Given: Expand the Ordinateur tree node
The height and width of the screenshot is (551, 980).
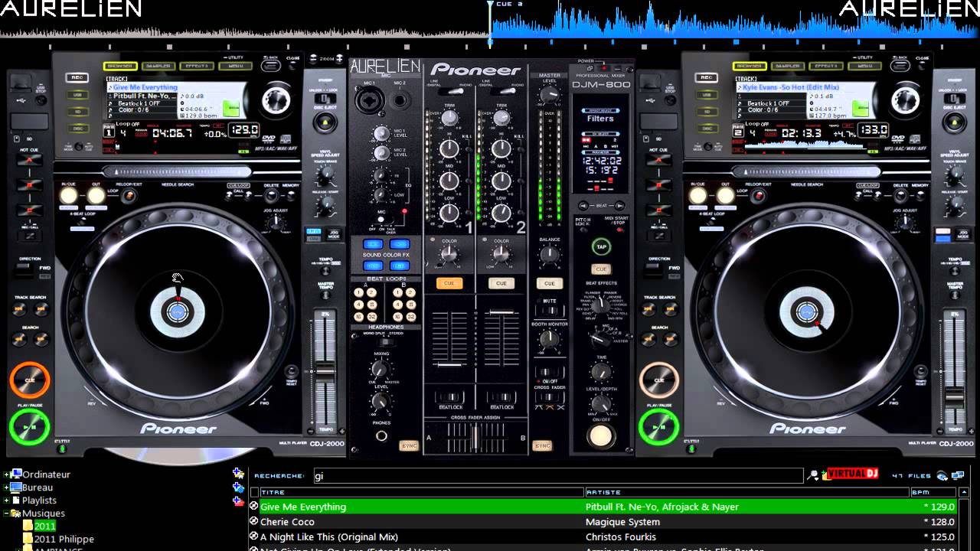Looking at the screenshot, I should click(x=6, y=474).
